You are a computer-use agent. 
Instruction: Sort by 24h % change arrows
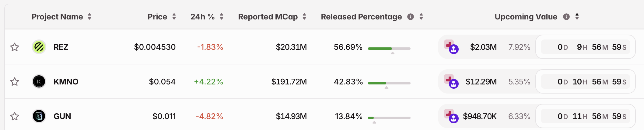222,17
